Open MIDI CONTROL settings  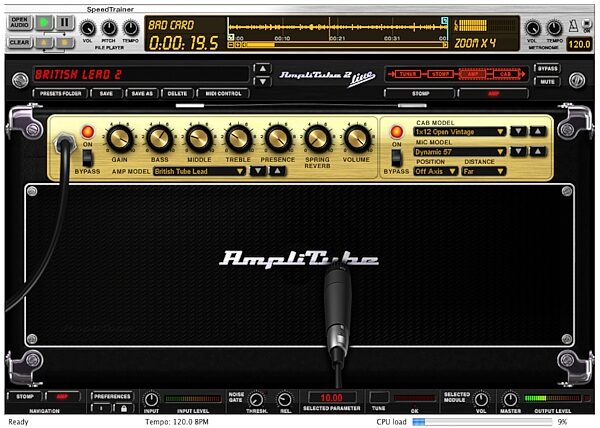223,93
